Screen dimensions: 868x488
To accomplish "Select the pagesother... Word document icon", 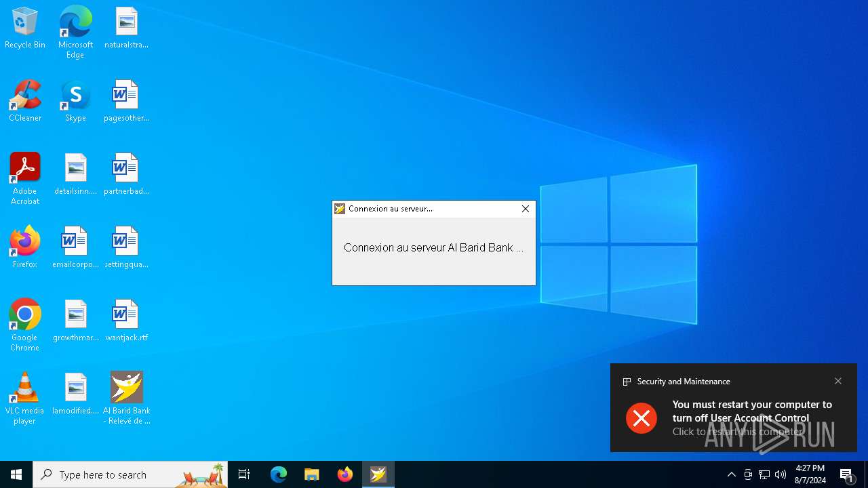I will tap(126, 101).
